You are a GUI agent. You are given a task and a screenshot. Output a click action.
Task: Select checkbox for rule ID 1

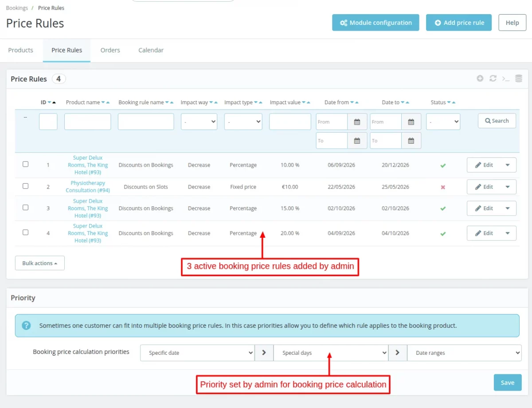pos(26,164)
